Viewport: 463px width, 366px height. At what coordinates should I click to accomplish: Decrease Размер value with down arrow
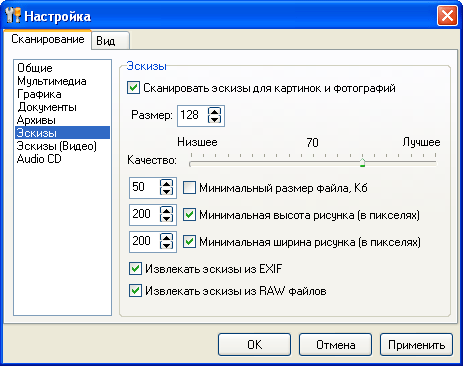click(x=214, y=119)
